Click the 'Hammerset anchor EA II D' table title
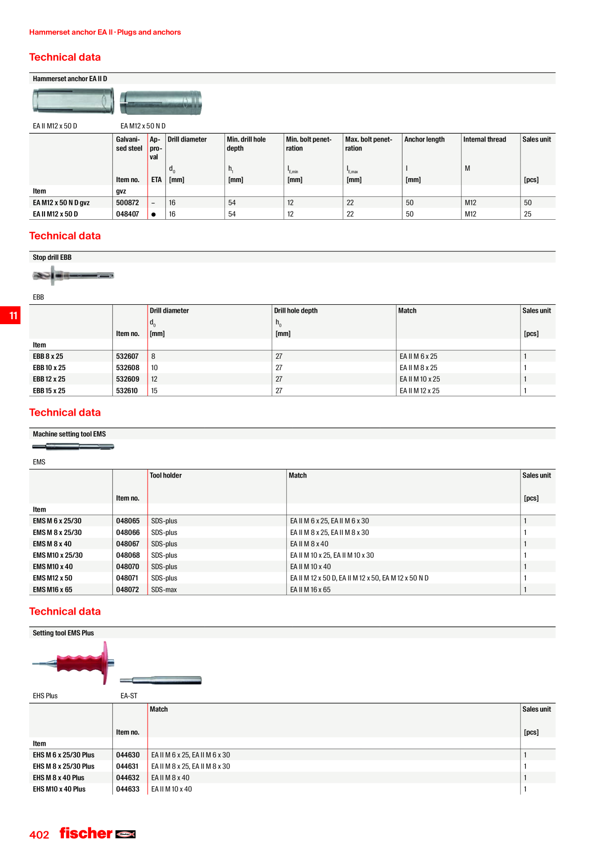The image size is (614, 868). (x=70, y=79)
